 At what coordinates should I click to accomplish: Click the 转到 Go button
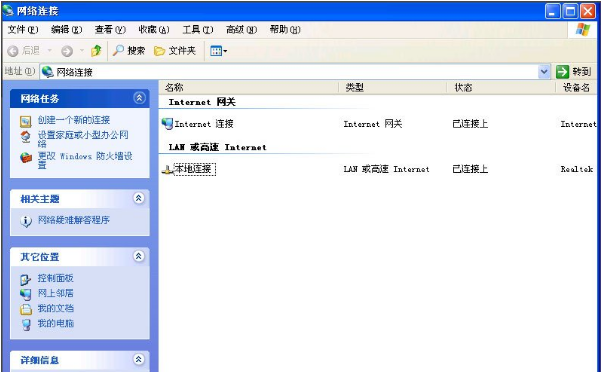[573, 72]
